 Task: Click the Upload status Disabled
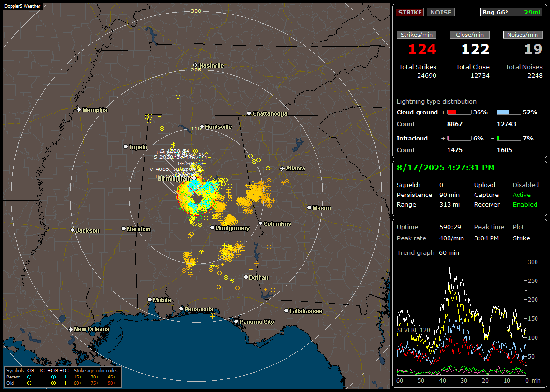(525, 185)
